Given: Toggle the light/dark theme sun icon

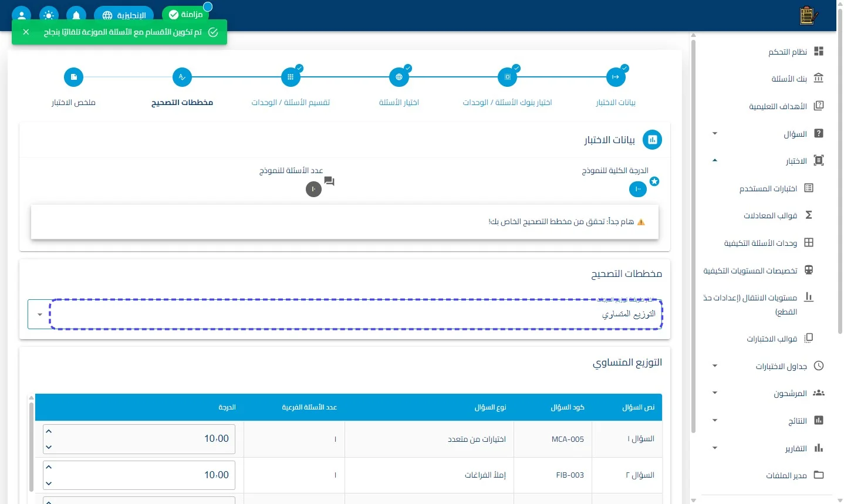Looking at the screenshot, I should pos(49,15).
